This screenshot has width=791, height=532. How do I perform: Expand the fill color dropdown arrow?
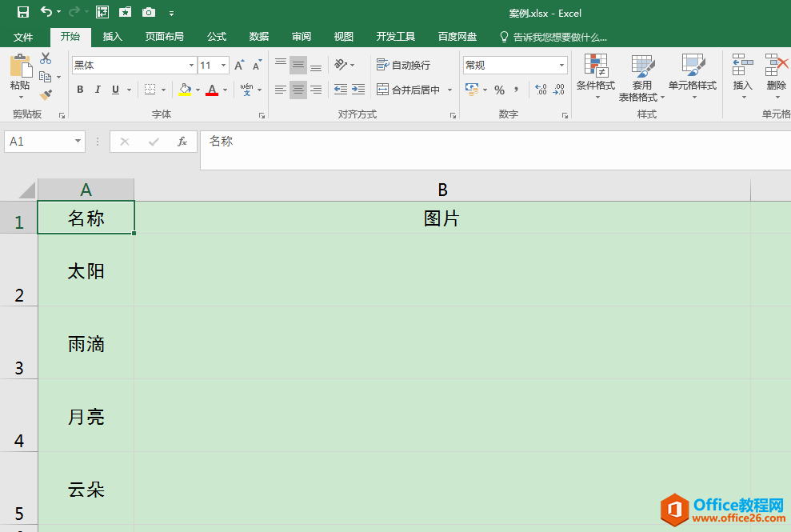pyautogui.click(x=198, y=90)
